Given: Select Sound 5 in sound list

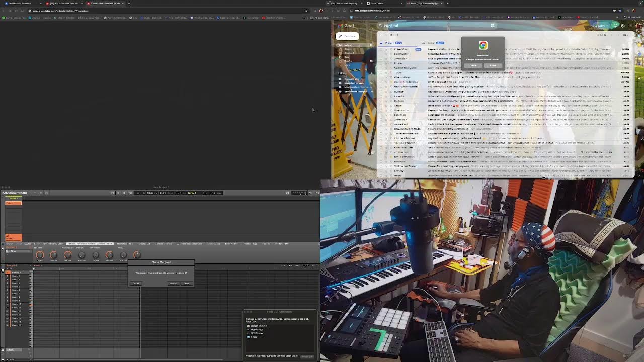Looking at the screenshot, I should point(16,287).
